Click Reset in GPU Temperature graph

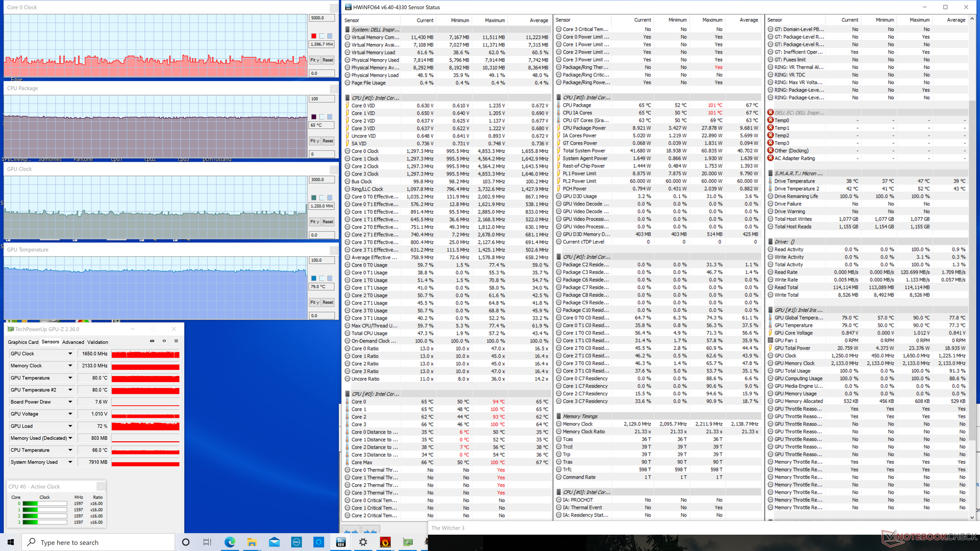pyautogui.click(x=328, y=303)
